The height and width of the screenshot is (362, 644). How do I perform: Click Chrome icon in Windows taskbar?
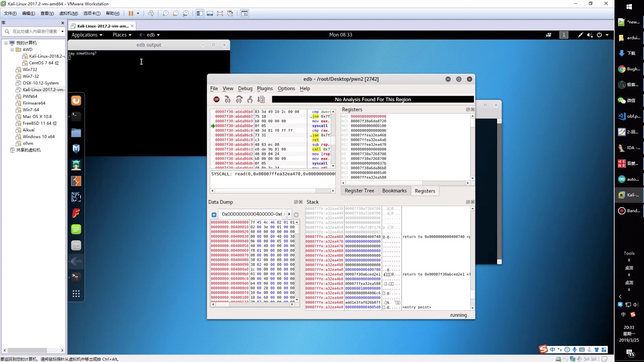pyautogui.click(x=621, y=69)
